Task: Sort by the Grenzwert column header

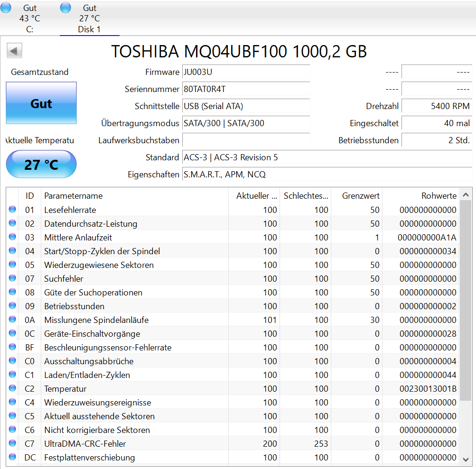Action: coord(357,196)
